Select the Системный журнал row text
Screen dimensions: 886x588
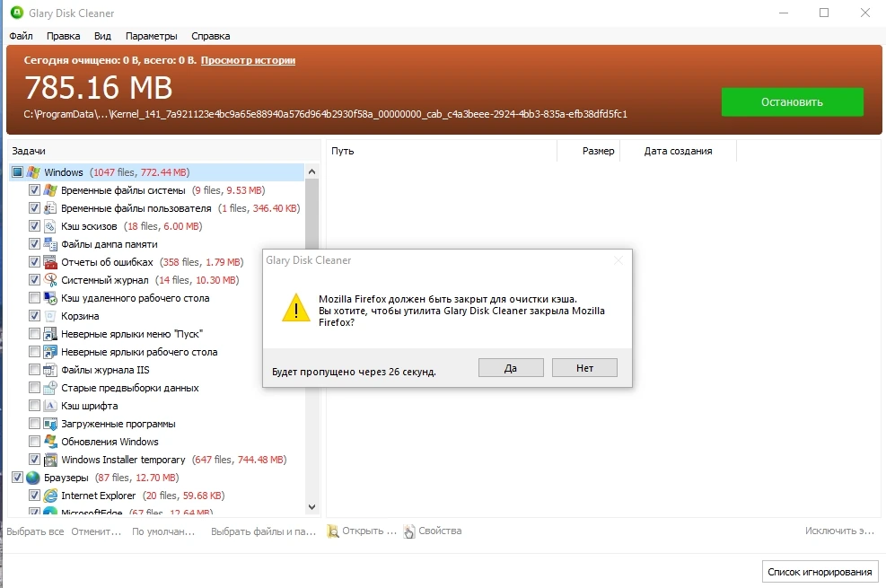(x=105, y=280)
